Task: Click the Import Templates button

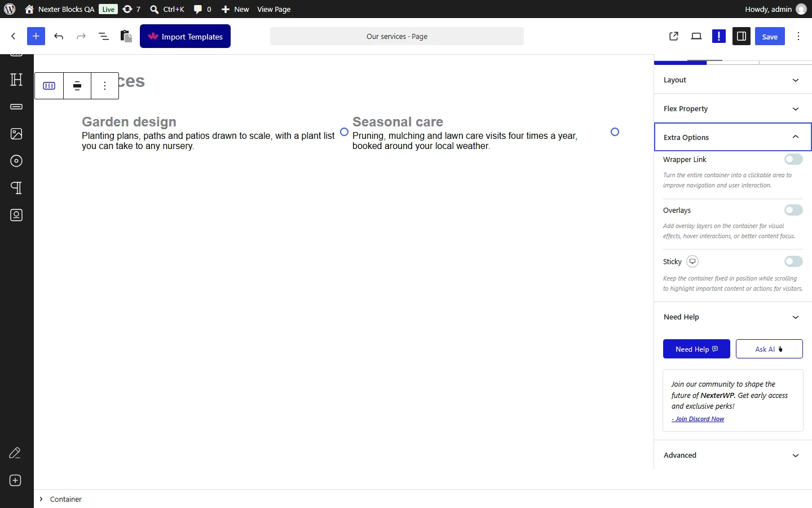Action: click(x=185, y=36)
